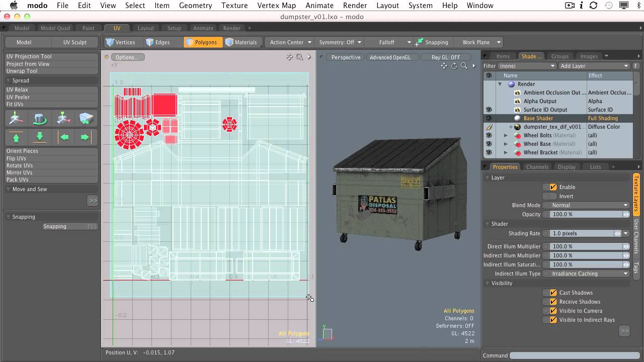
Task: Switch to the Items tab
Action: click(x=503, y=56)
